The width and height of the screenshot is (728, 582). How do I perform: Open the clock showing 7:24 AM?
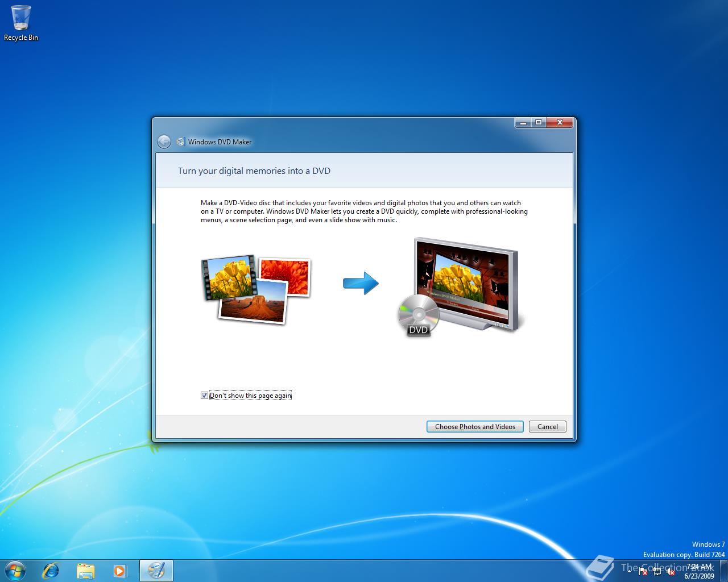point(699,571)
